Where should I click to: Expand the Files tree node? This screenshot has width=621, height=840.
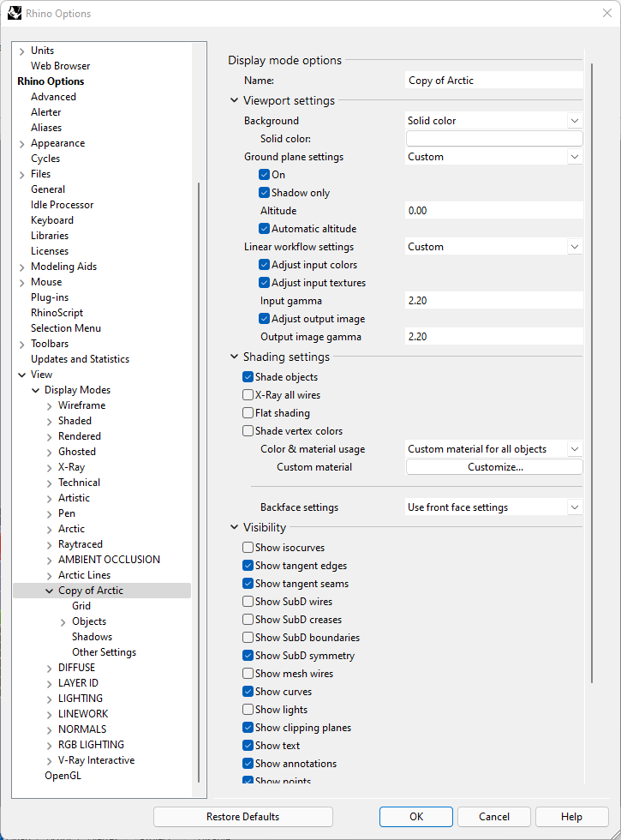(22, 175)
